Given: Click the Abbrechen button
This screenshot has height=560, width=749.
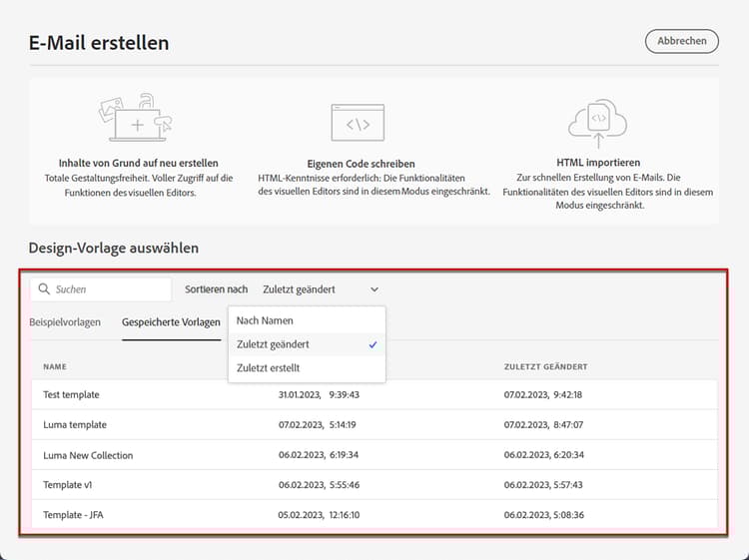Looking at the screenshot, I should [682, 41].
